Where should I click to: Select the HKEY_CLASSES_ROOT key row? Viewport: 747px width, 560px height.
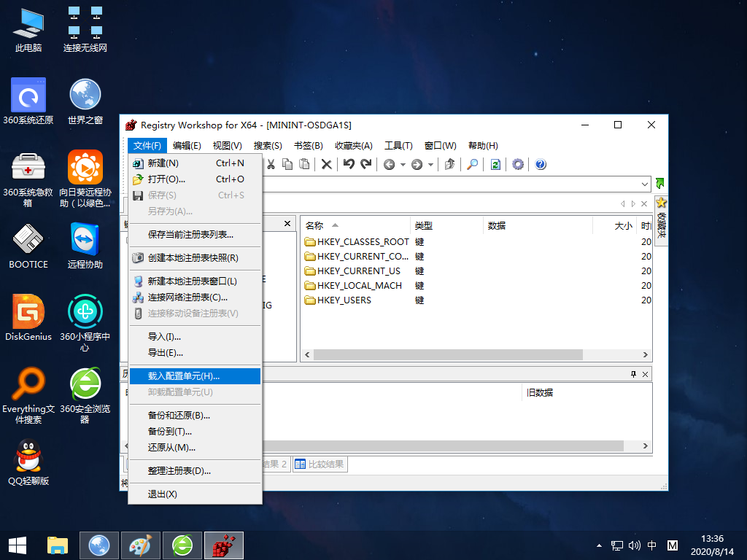pos(477,242)
